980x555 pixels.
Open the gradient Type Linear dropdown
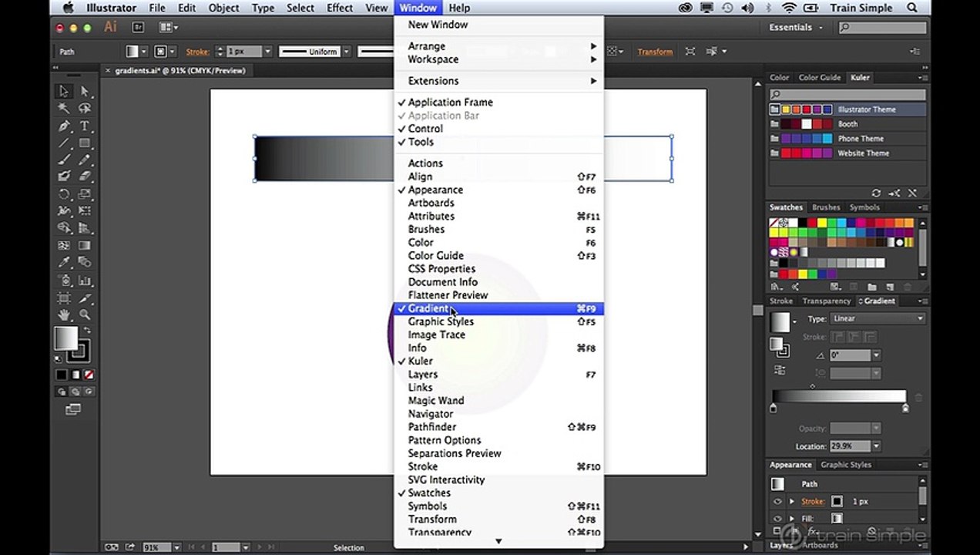878,318
